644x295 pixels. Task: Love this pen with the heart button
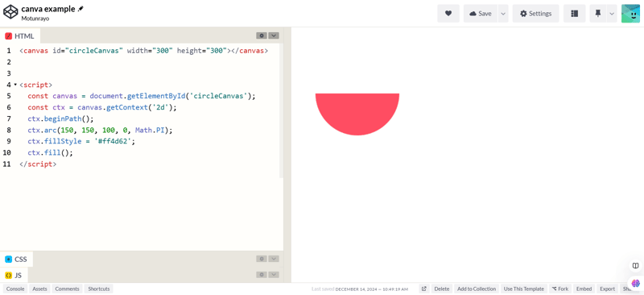(x=448, y=14)
